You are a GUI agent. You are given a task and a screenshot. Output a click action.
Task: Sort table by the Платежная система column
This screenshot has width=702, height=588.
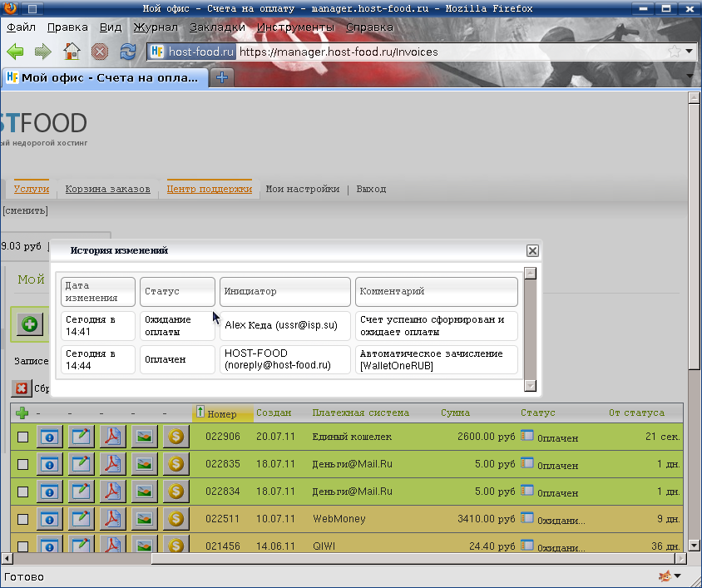coord(360,413)
